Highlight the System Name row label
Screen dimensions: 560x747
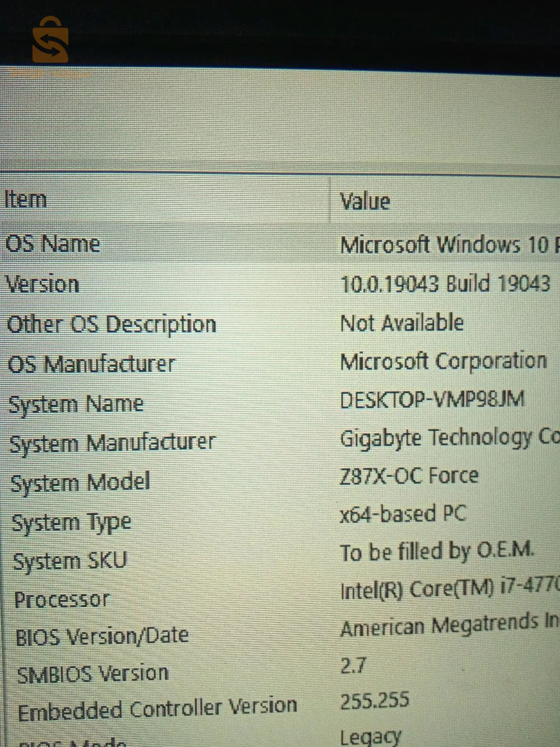coord(76,404)
